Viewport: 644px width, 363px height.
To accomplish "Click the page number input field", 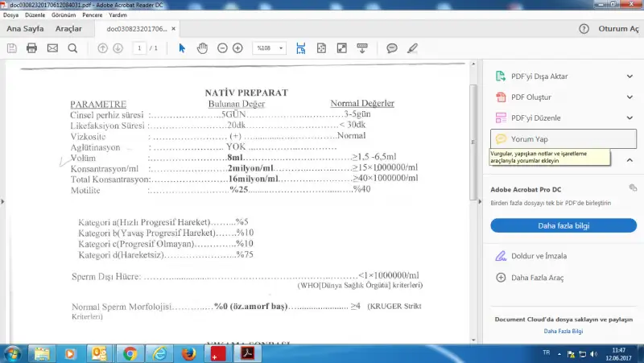I will point(140,48).
